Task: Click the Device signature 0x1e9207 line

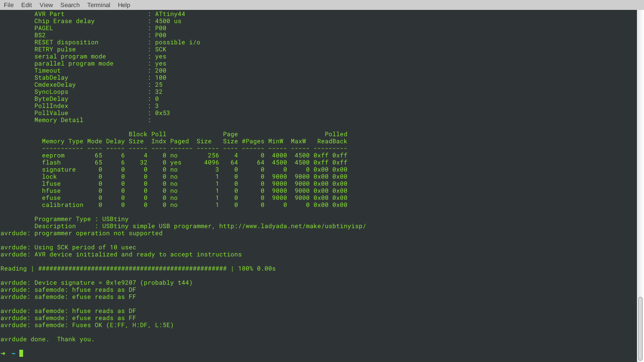Action: pos(96,282)
